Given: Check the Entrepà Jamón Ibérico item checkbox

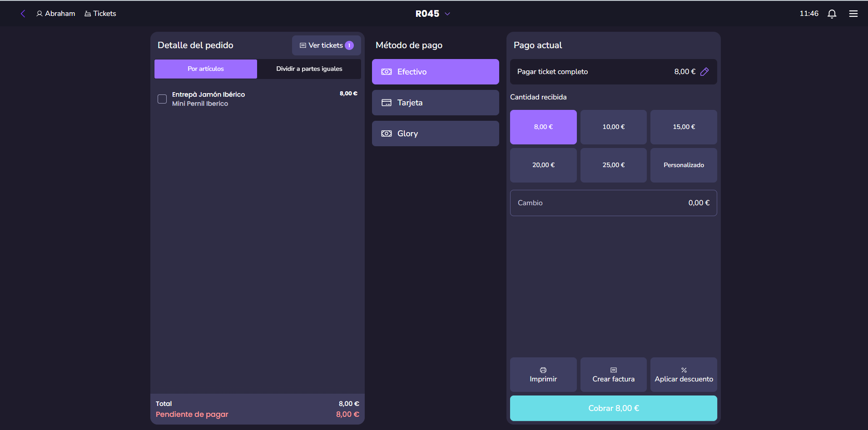Looking at the screenshot, I should [162, 99].
